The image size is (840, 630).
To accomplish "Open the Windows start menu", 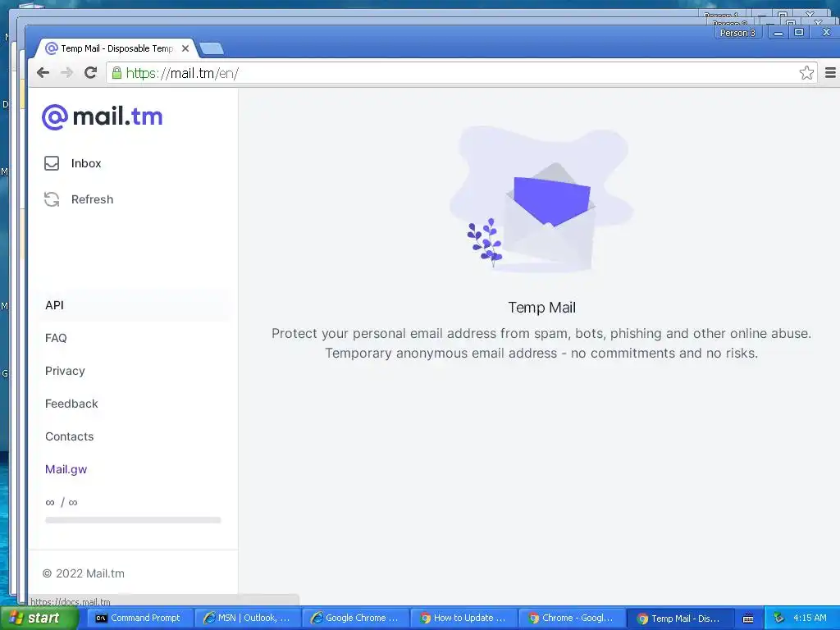I will pyautogui.click(x=39, y=618).
